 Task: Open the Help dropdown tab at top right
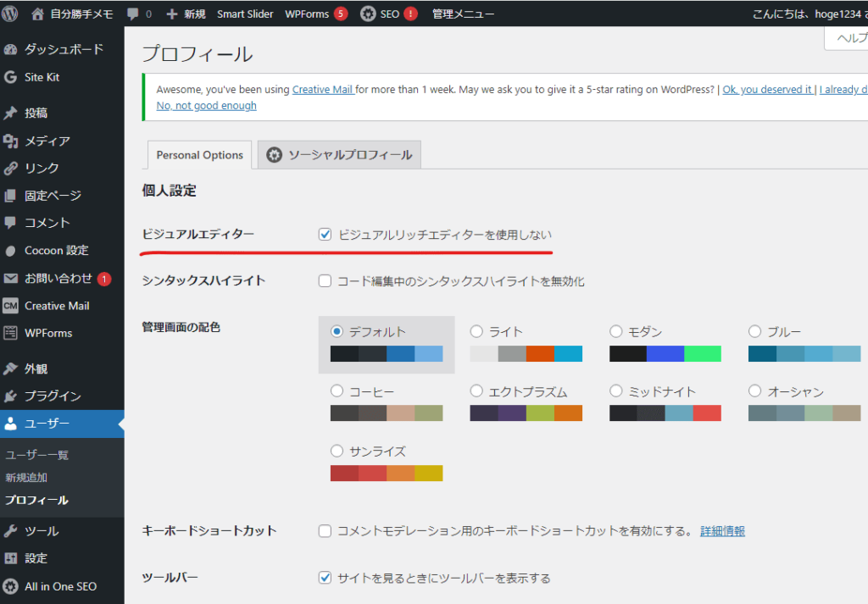point(848,38)
